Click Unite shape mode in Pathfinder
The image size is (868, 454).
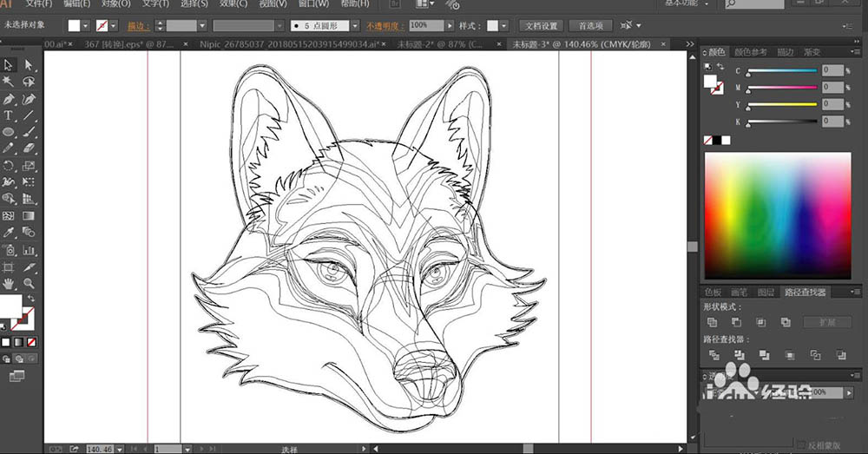[x=713, y=322]
